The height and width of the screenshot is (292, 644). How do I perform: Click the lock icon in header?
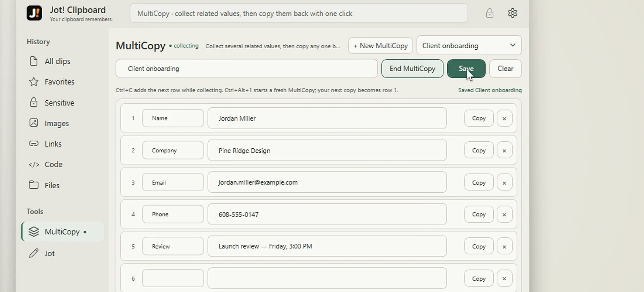tap(490, 13)
